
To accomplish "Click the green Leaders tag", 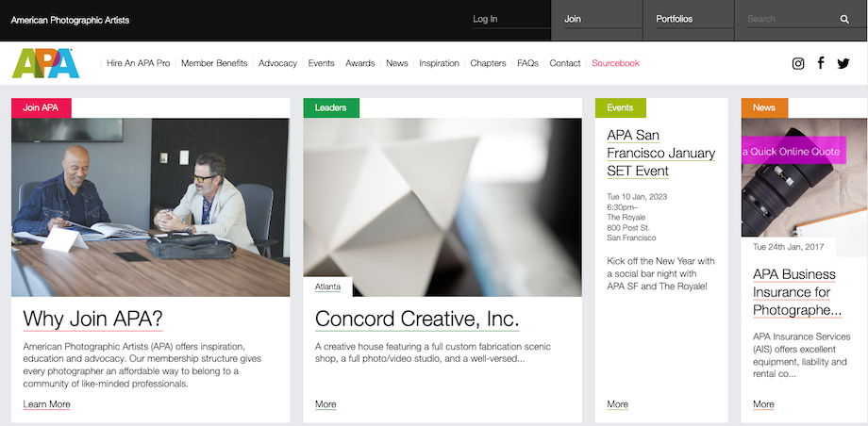I will 331,107.
